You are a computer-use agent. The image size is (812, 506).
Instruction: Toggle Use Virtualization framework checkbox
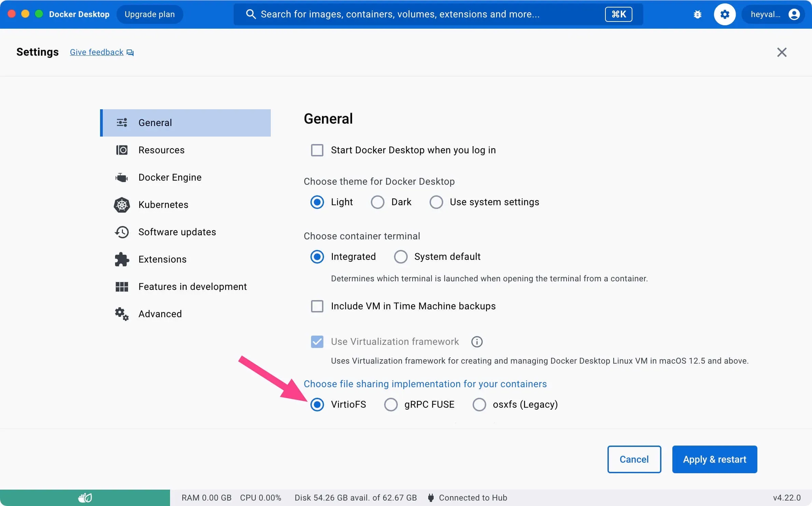click(317, 341)
